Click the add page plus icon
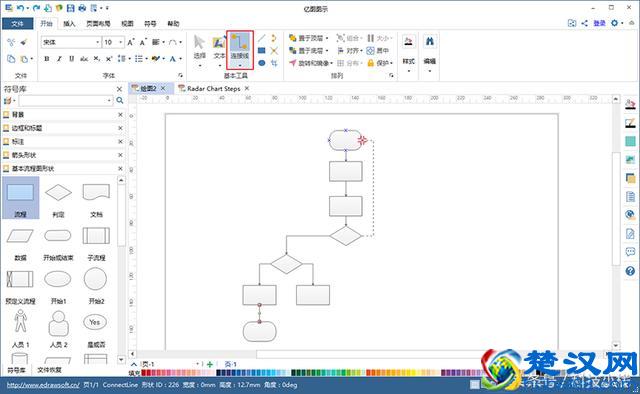Viewport: 640px width, 394px height. coord(210,364)
